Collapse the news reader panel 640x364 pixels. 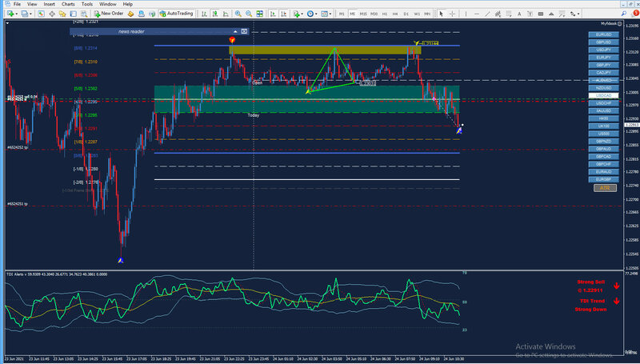coord(234,31)
